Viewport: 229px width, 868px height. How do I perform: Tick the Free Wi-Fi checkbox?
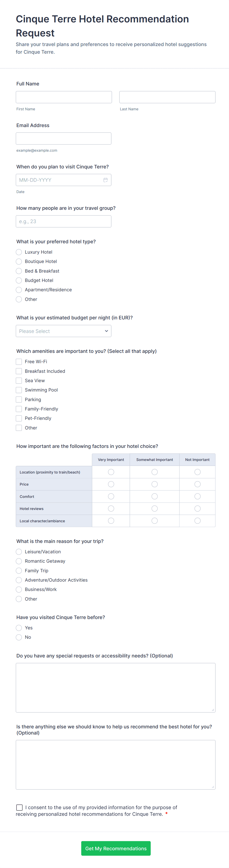19,361
